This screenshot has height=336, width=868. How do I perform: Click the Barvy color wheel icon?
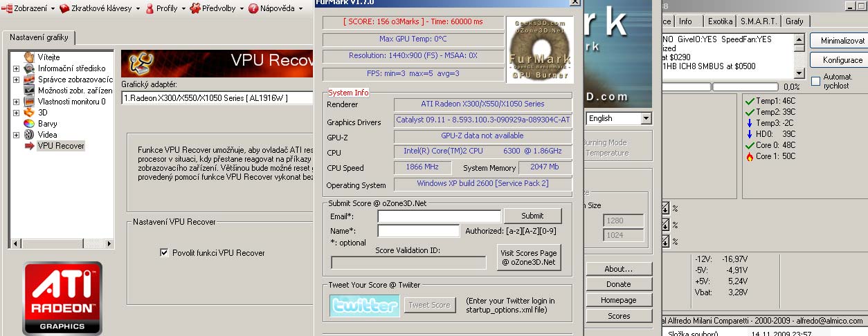click(x=29, y=124)
